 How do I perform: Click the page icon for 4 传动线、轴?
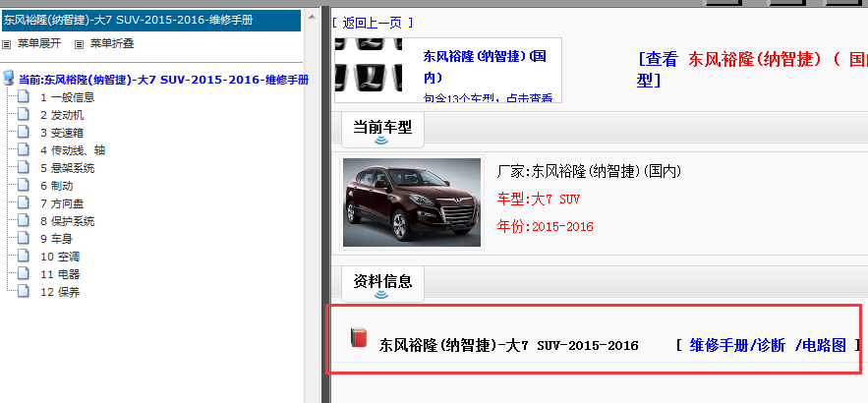click(23, 150)
